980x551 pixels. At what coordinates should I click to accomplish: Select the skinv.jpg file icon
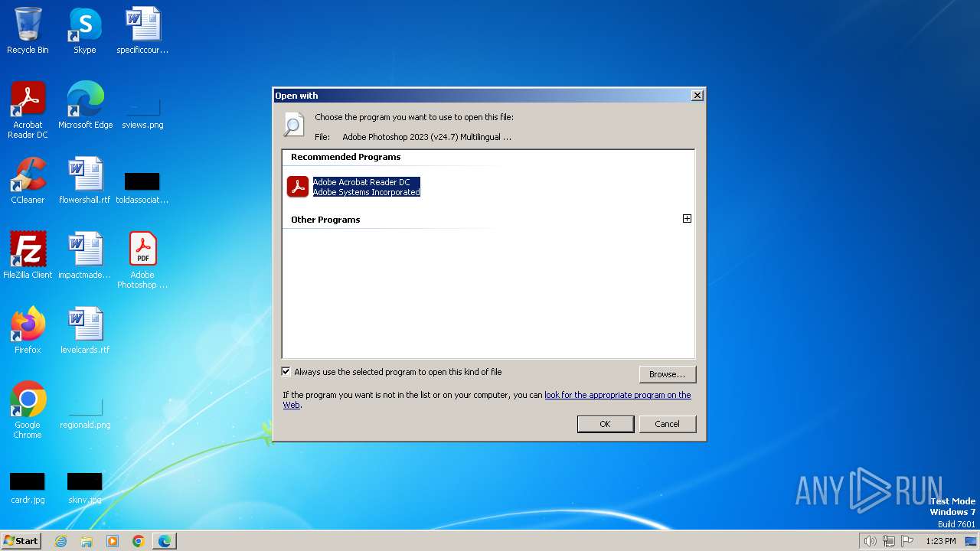coord(85,488)
